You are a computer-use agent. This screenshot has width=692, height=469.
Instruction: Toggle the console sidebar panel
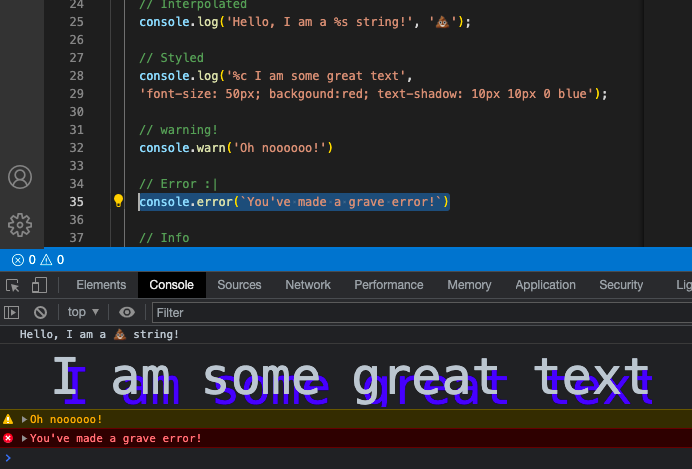12,312
